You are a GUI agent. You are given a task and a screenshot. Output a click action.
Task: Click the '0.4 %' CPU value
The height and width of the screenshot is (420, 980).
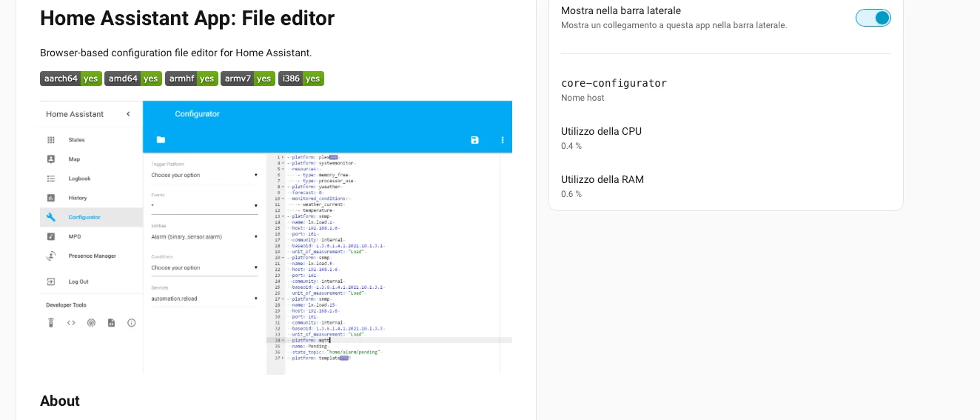[x=571, y=146]
